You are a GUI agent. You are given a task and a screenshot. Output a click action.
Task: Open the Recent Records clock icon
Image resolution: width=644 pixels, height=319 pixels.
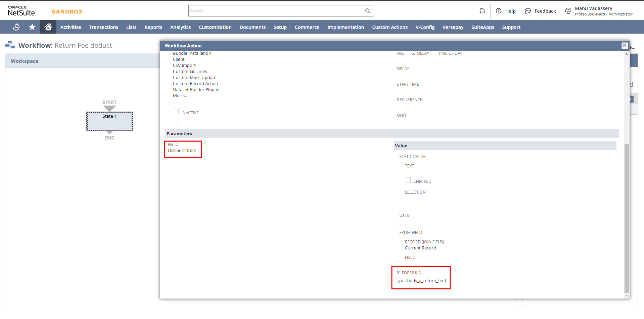coord(16,27)
